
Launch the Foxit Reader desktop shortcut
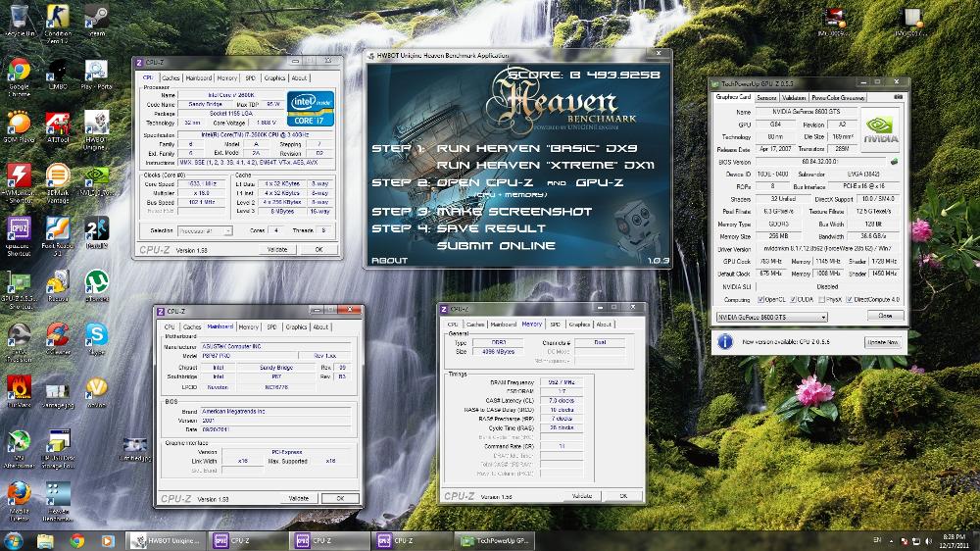point(58,236)
